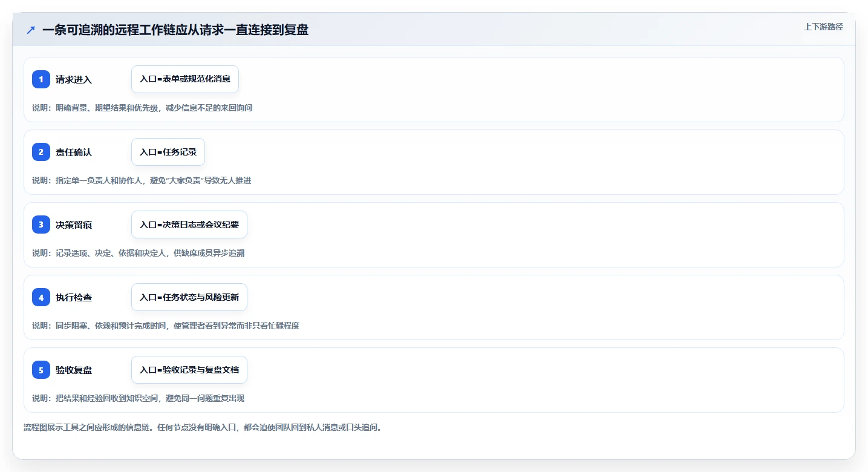Screen dimensions: 868x472
Task: Click the description starting 说明：把结果和经验
Action: pos(139,398)
